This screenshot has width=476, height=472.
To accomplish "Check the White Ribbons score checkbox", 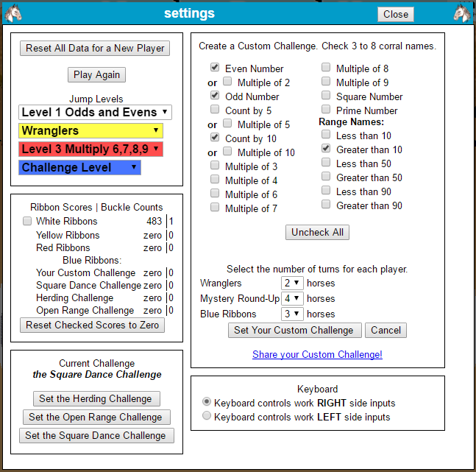I will (27, 221).
